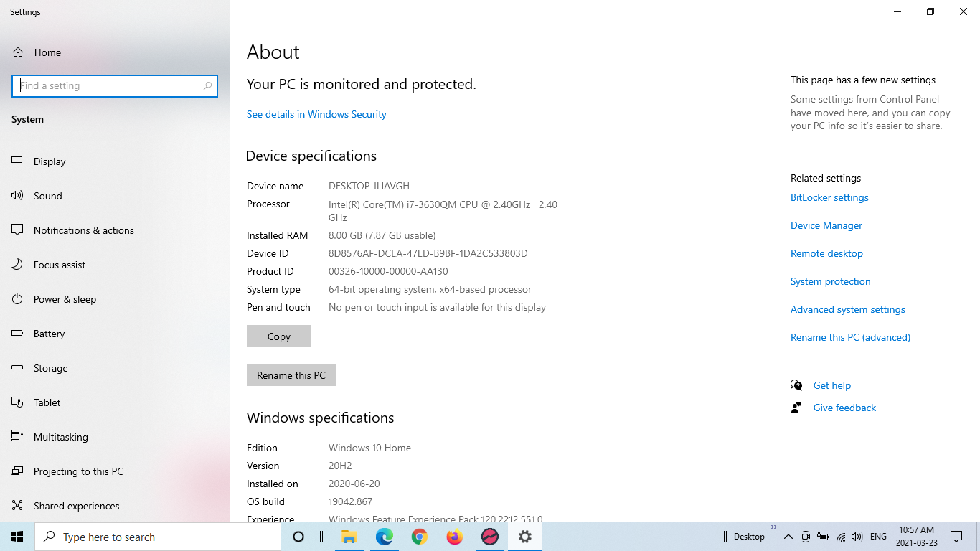This screenshot has height=551, width=980.
Task: Open BitLocker settings link
Action: pyautogui.click(x=829, y=197)
